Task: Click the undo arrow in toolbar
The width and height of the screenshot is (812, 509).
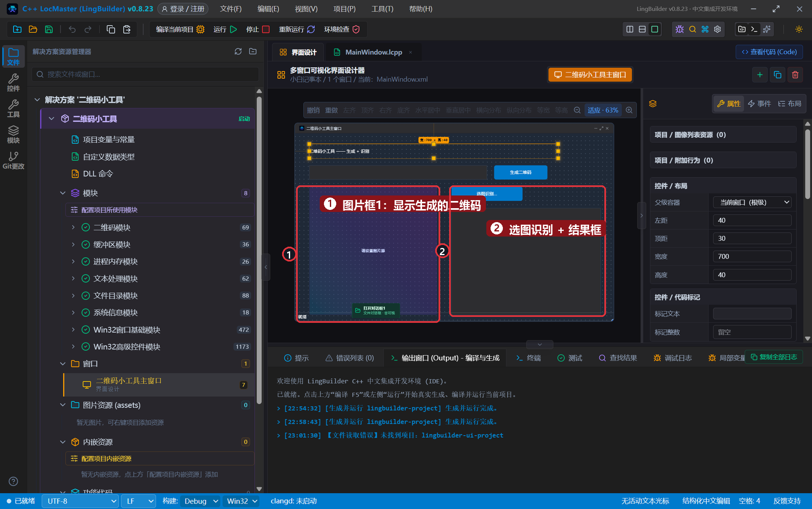Action: coord(72,29)
